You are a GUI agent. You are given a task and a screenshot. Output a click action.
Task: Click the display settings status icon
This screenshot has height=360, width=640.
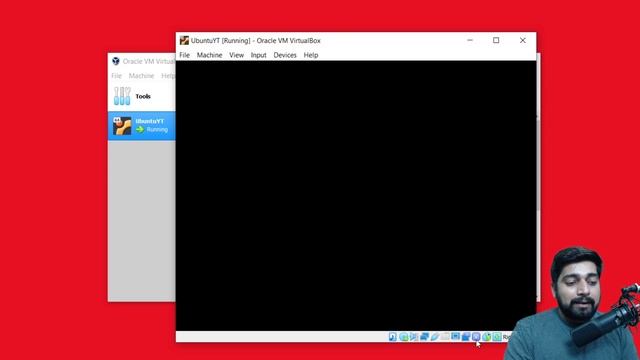click(x=456, y=336)
